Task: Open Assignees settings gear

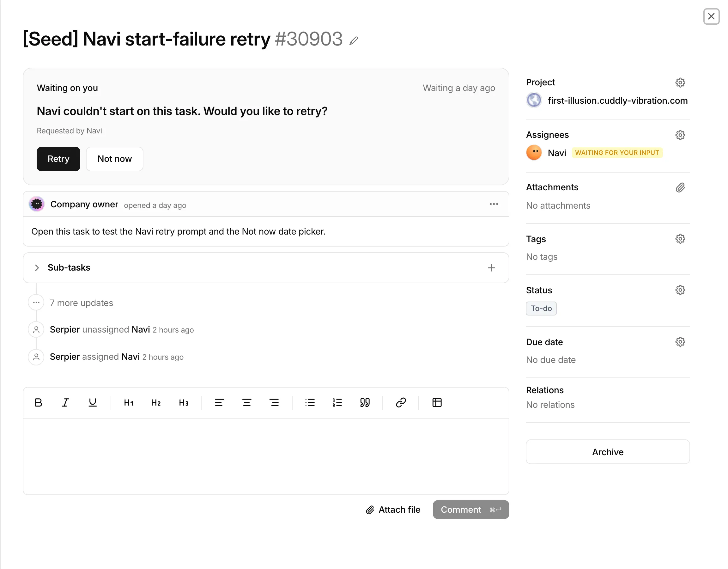Action: tap(680, 135)
